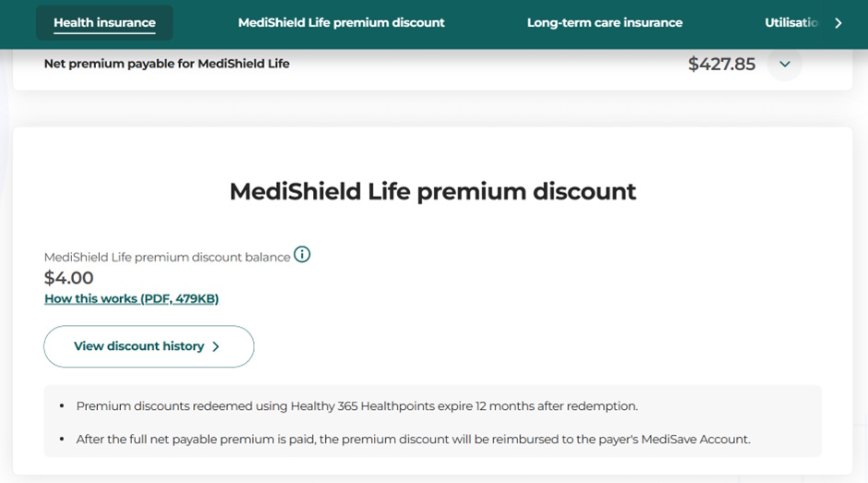Screen dimensions: 868x483
Task: Open the MediShield Life premium discount tab
Action: pos(341,23)
